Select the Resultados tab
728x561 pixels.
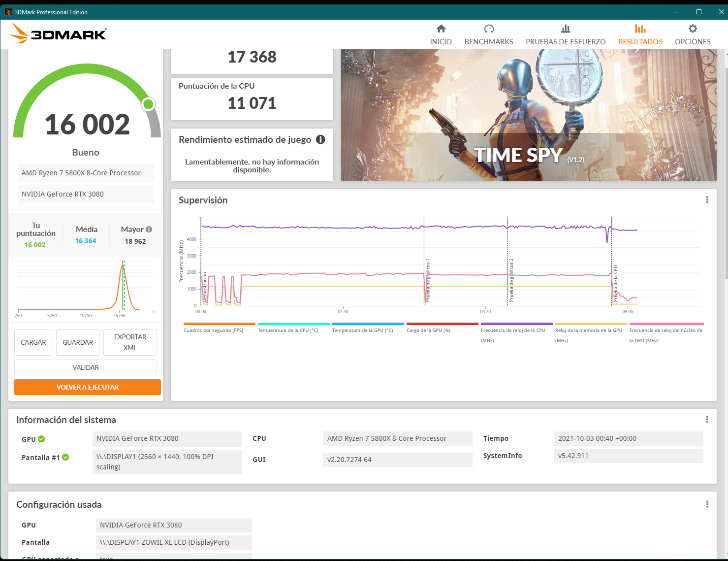click(640, 35)
